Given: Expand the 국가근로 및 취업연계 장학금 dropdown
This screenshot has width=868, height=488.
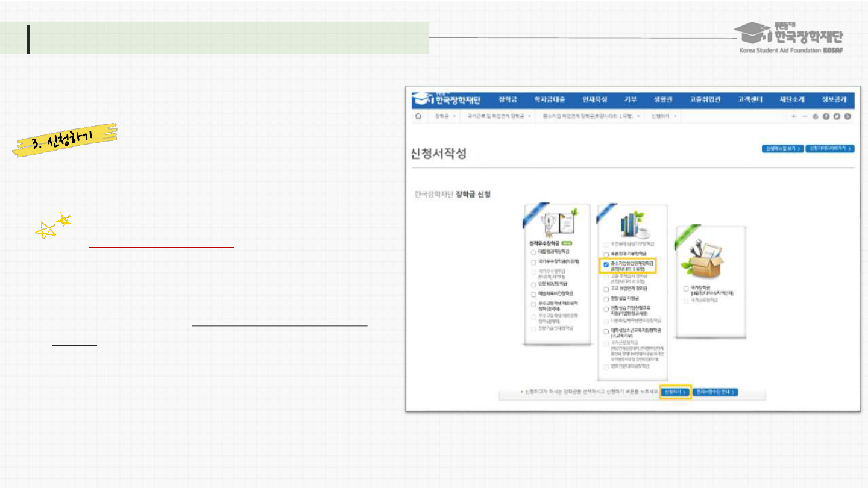Looking at the screenshot, I should click(x=500, y=116).
